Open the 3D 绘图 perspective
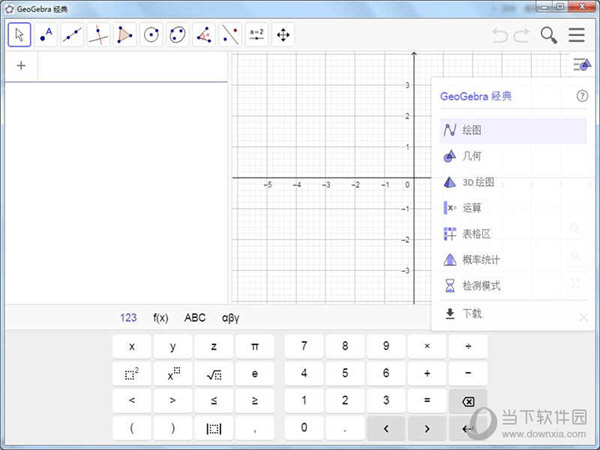This screenshot has width=600, height=450. coord(477,182)
